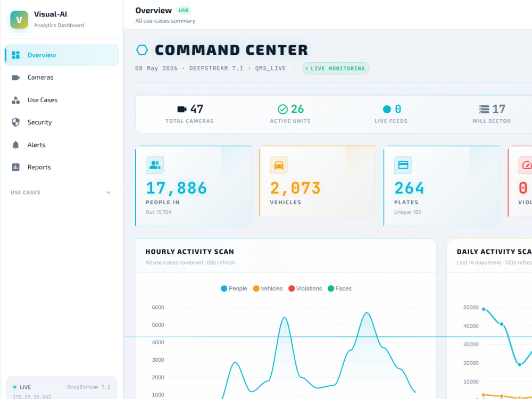Open the Overview menu item

click(x=62, y=55)
